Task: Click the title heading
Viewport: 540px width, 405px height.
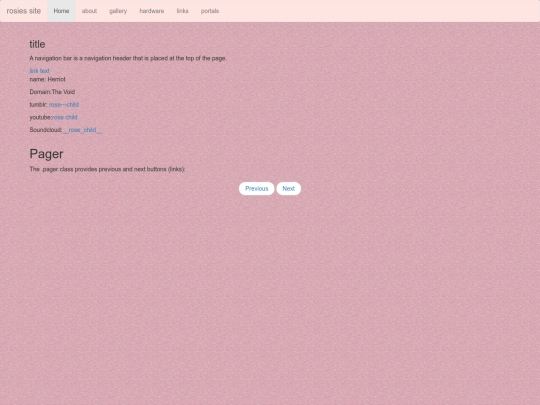Action: (x=37, y=44)
